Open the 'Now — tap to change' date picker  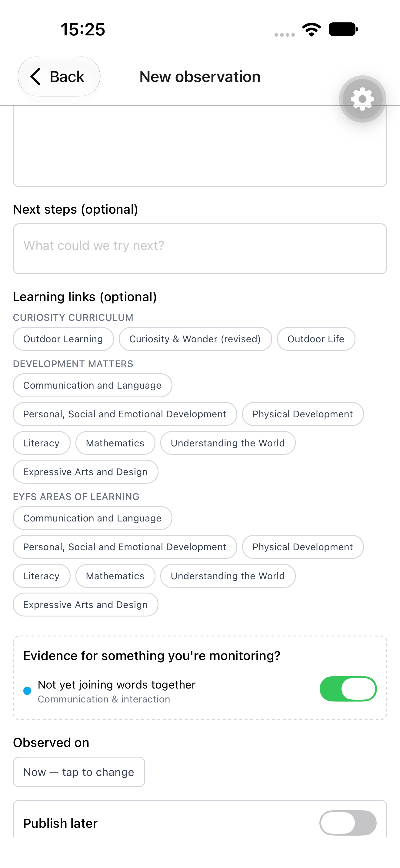tap(79, 772)
